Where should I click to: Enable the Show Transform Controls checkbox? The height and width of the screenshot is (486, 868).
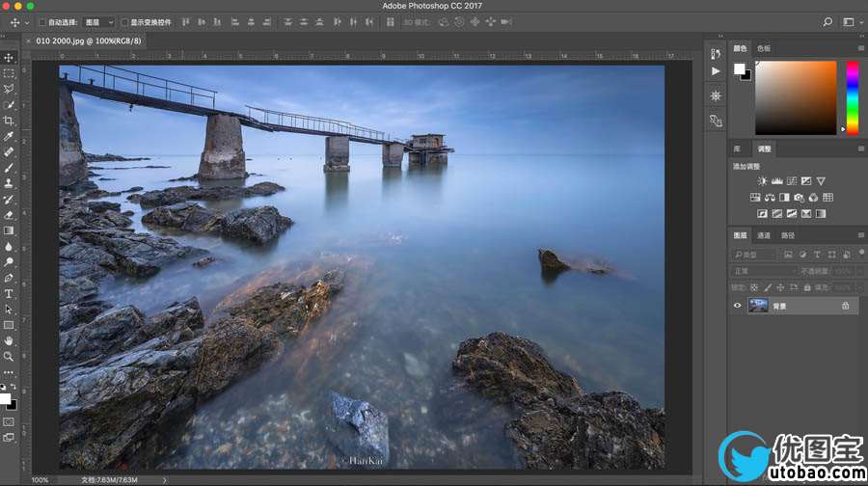(124, 22)
